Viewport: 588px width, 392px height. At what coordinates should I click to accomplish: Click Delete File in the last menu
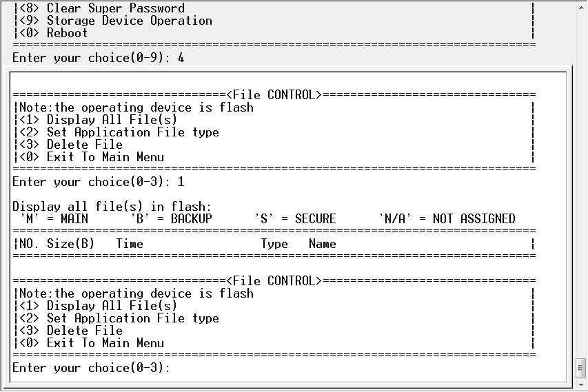click(84, 331)
